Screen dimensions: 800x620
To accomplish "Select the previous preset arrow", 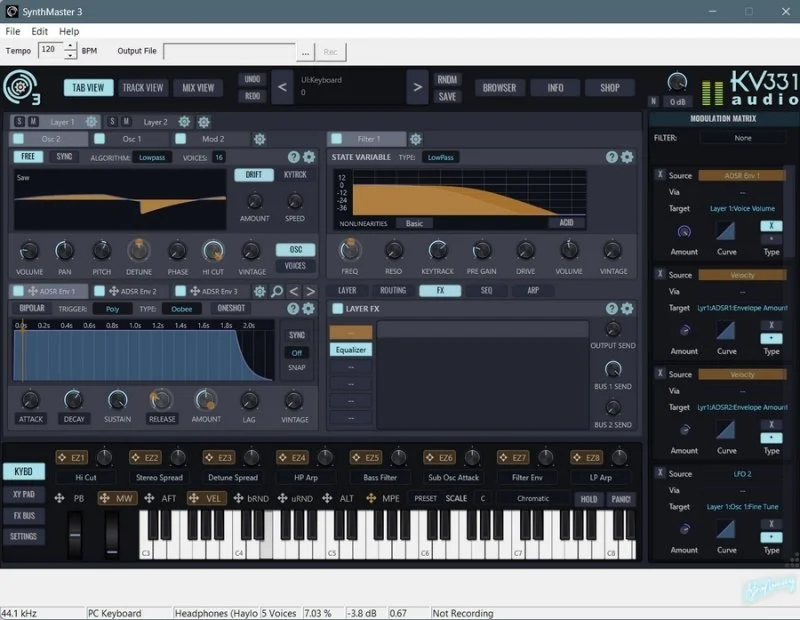I will tap(282, 87).
